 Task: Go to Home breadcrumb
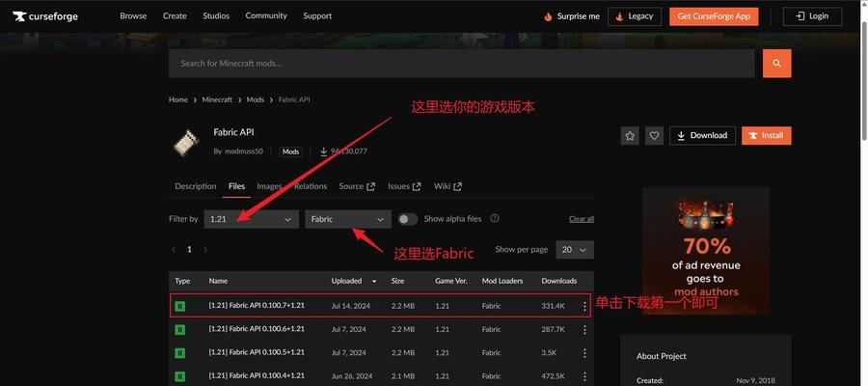click(178, 99)
